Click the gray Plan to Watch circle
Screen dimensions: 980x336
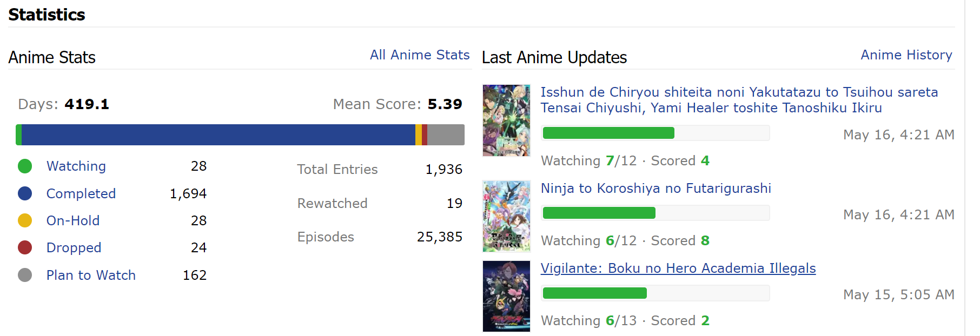25,275
